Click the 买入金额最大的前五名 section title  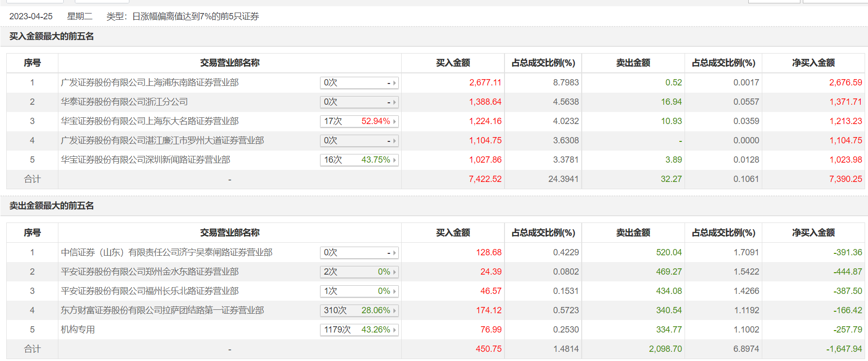(x=52, y=36)
